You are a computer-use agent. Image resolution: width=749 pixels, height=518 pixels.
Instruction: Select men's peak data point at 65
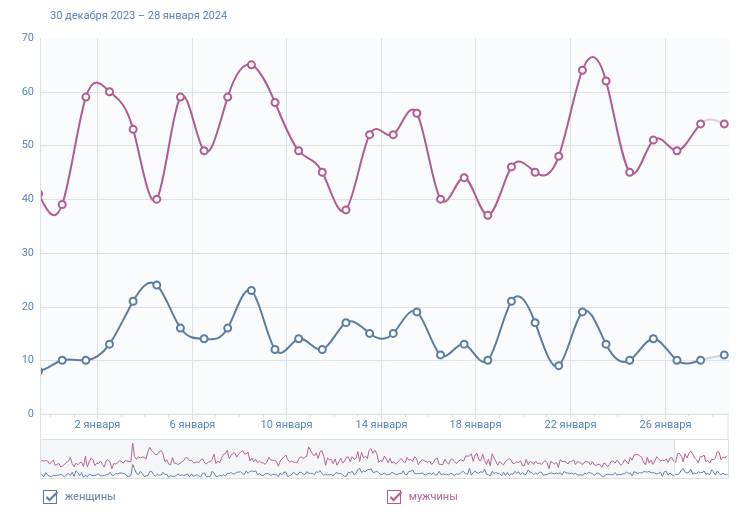pyautogui.click(x=251, y=65)
